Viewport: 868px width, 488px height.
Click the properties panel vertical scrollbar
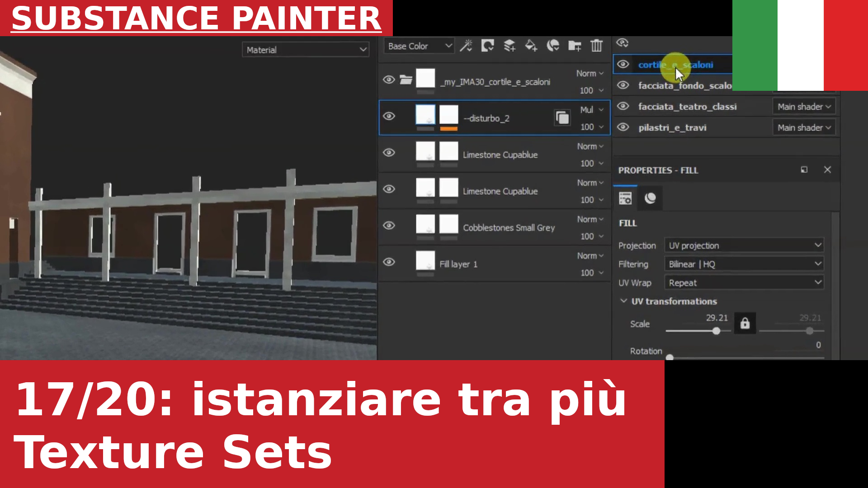click(x=835, y=286)
